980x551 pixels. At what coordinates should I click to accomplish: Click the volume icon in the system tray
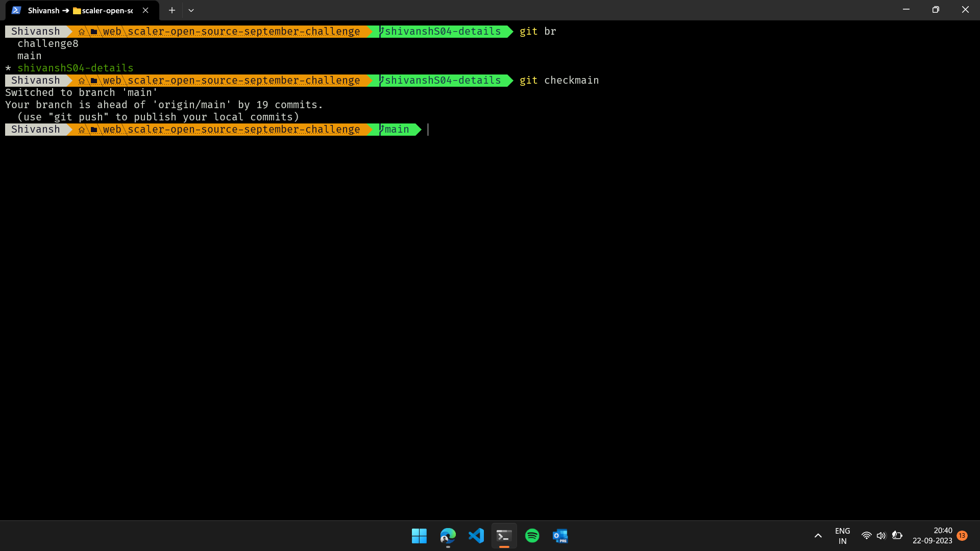881,536
